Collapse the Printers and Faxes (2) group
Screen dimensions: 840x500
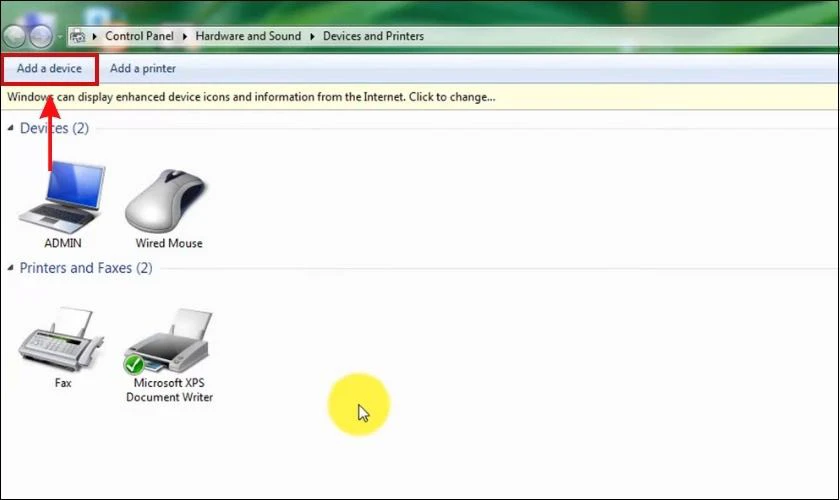click(10, 267)
